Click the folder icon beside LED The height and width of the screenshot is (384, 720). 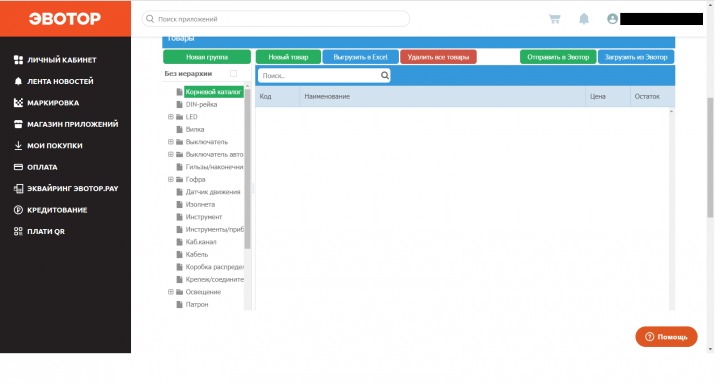point(180,117)
